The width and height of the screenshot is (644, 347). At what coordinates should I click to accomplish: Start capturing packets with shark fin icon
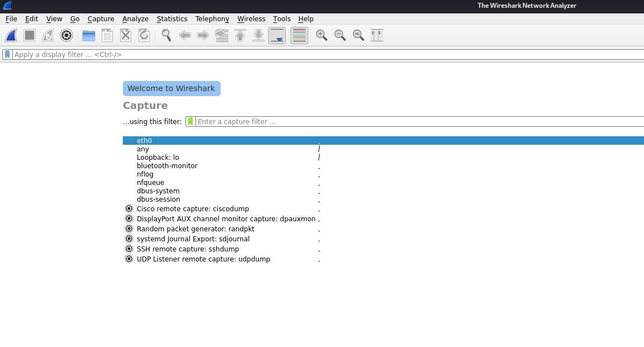[12, 35]
